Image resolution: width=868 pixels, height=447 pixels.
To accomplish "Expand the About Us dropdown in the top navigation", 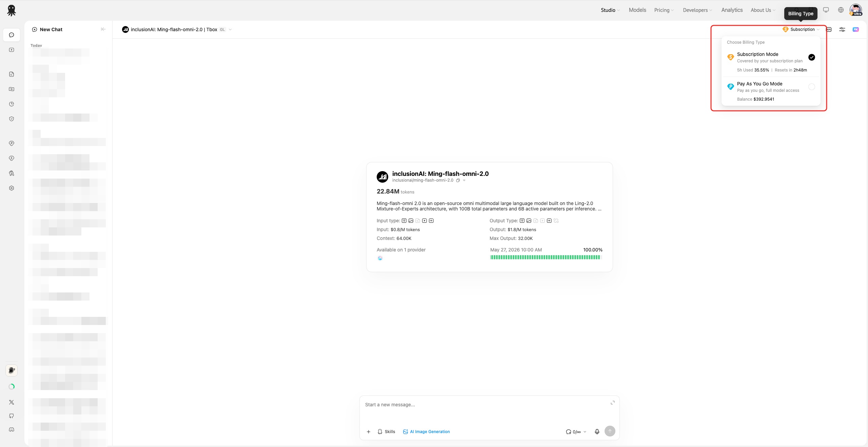I will [763, 10].
